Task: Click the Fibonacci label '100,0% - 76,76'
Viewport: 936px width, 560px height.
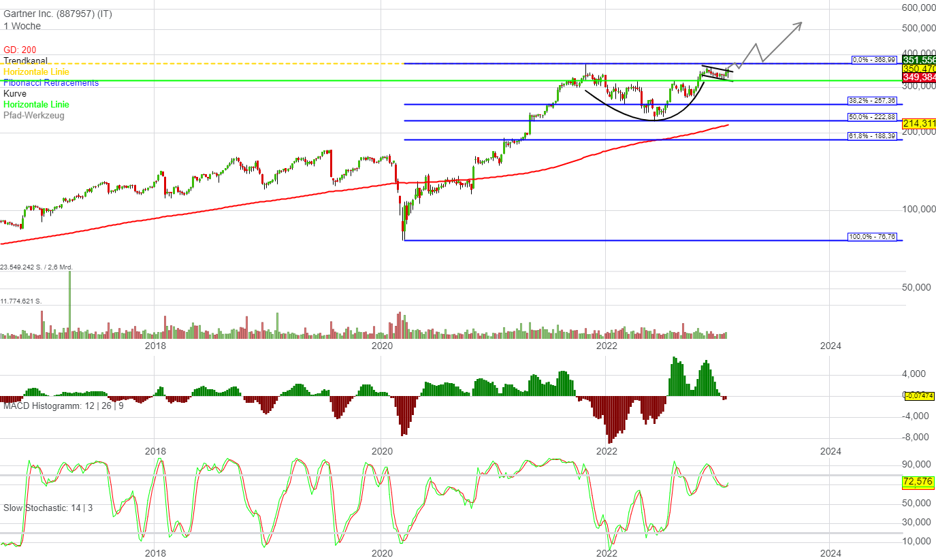Action: click(x=872, y=237)
